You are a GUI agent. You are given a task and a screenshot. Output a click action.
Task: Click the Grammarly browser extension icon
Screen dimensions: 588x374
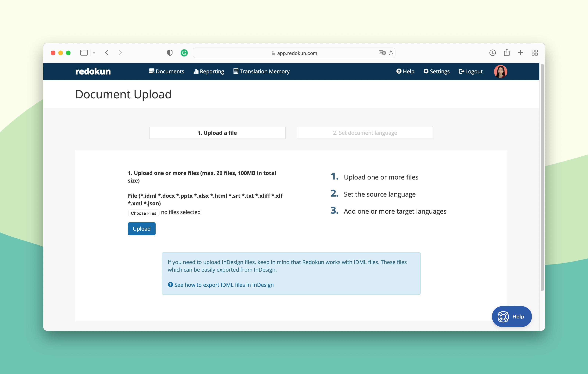tap(183, 52)
